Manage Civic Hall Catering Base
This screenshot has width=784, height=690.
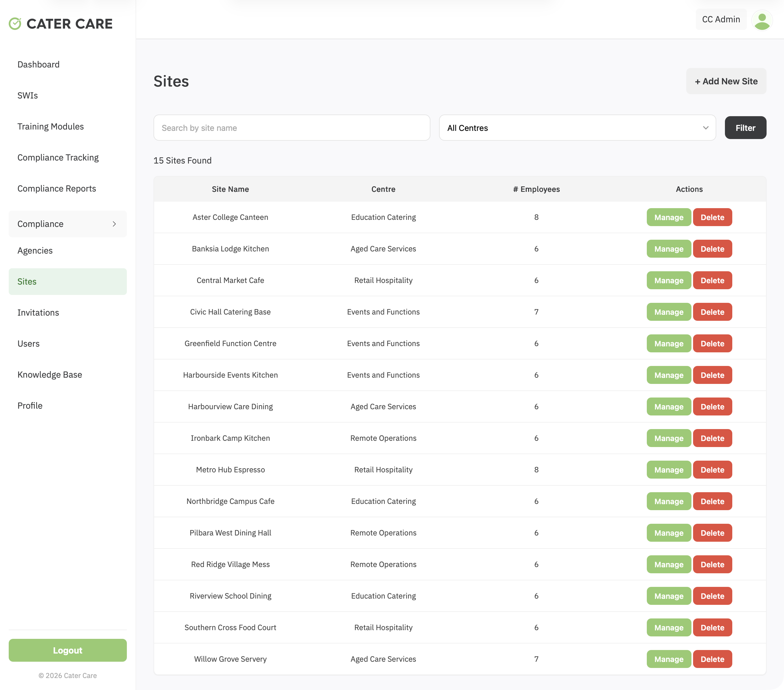(669, 312)
